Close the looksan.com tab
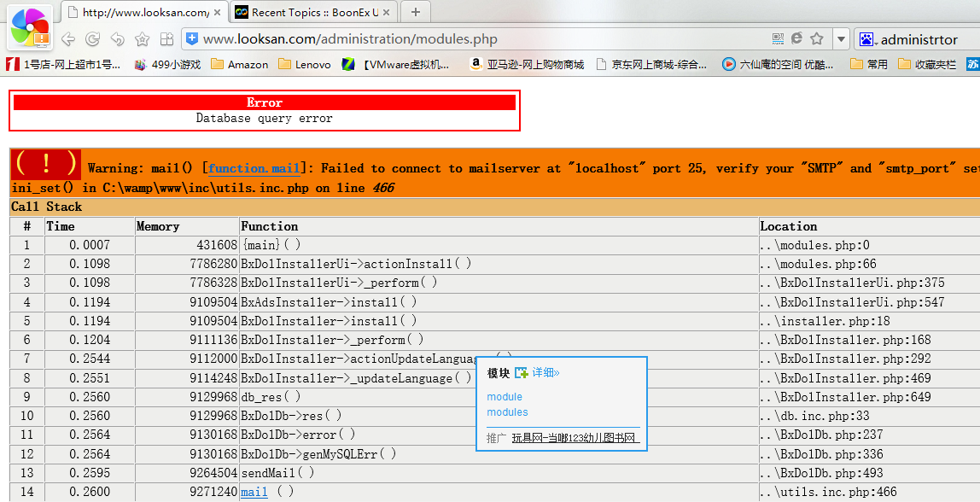980x502 pixels. tap(217, 12)
